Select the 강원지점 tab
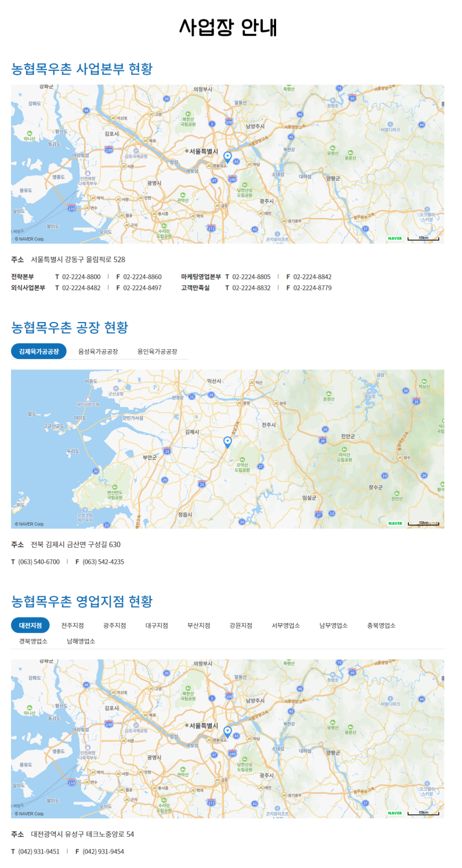Viewport: 462px width, 868px height. pyautogui.click(x=241, y=625)
